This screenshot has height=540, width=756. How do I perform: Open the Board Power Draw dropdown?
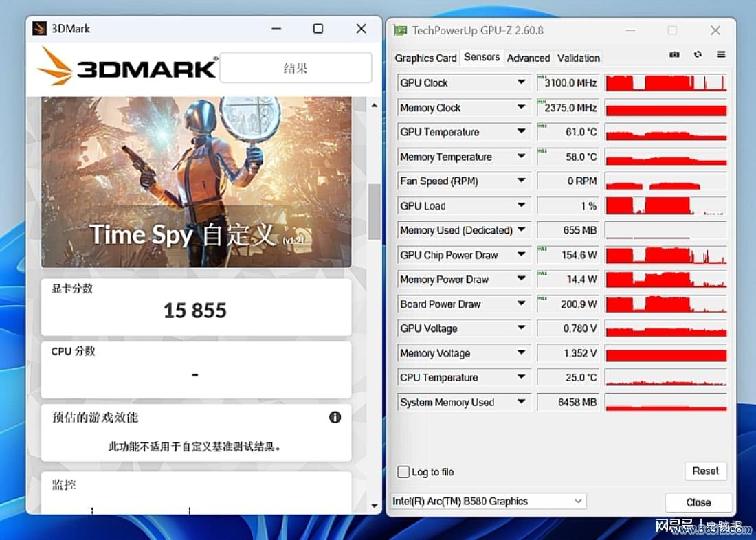pos(521,304)
